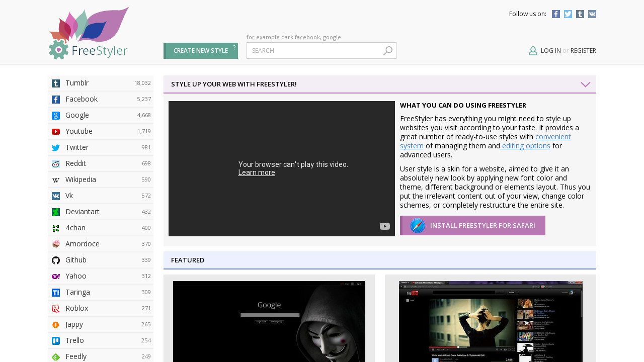Click the Feedly icon in the sidebar

pyautogui.click(x=56, y=357)
